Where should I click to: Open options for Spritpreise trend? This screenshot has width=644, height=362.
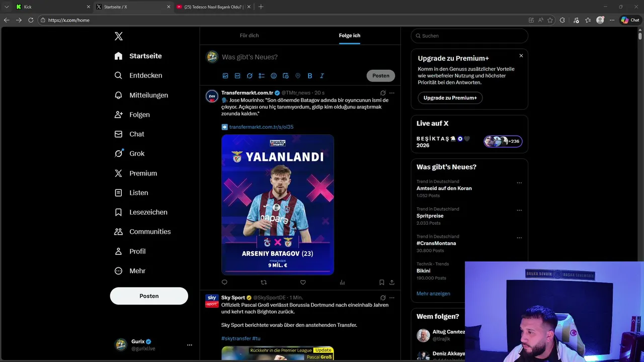(x=519, y=211)
